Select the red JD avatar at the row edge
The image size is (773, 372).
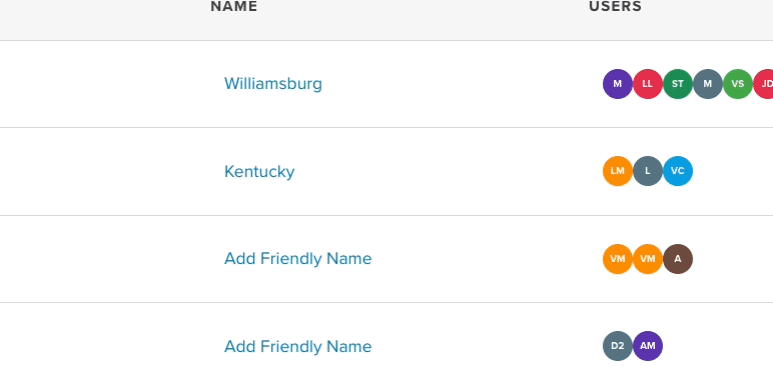coord(763,84)
